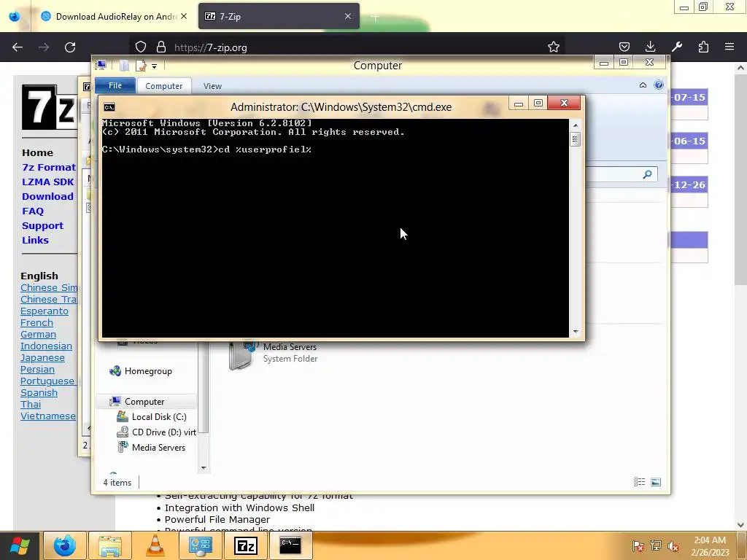
Task: Switch to the Download AudioRelay tab
Action: pos(113,16)
